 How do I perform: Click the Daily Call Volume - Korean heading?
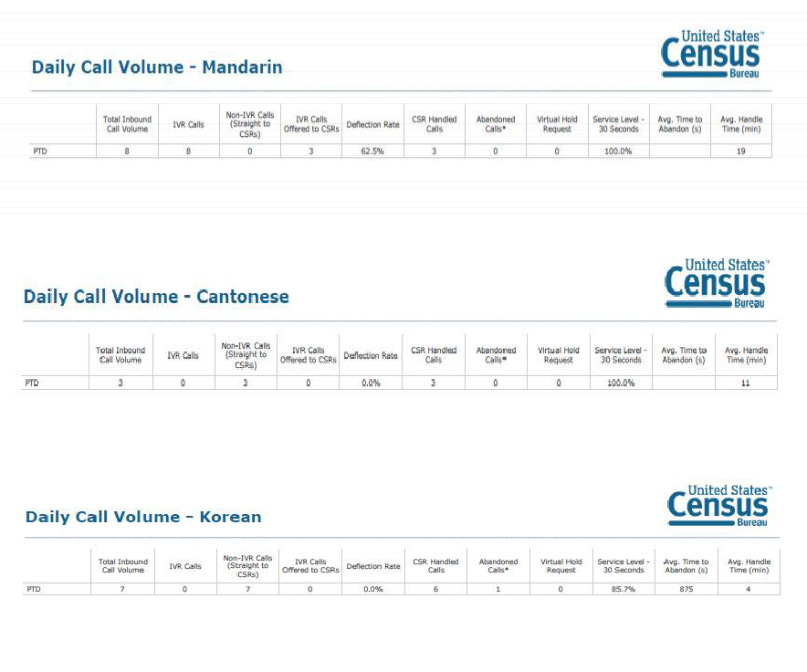pos(143,517)
